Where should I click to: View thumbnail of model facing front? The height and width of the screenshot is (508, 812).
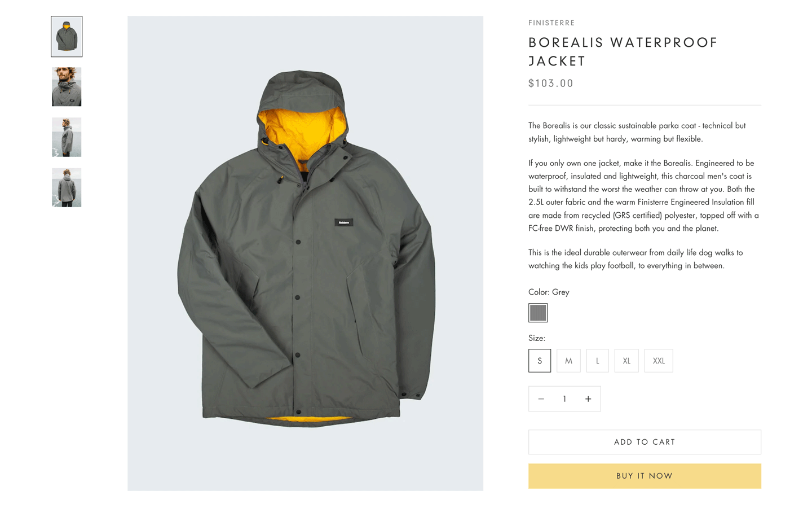coord(67,87)
